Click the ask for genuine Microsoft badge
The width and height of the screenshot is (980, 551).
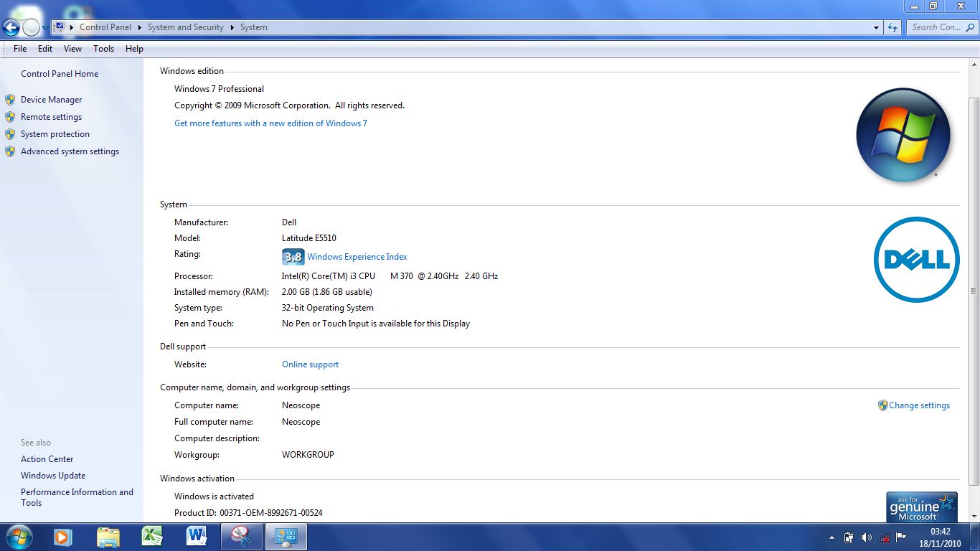click(x=922, y=507)
